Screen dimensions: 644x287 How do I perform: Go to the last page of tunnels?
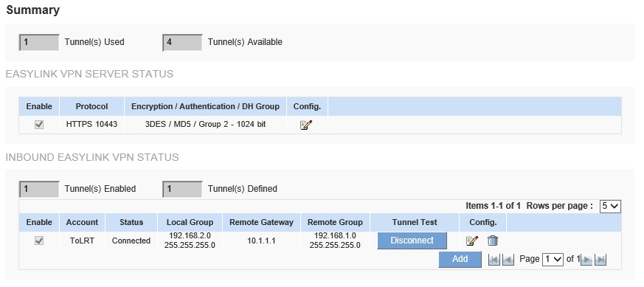tap(600, 260)
